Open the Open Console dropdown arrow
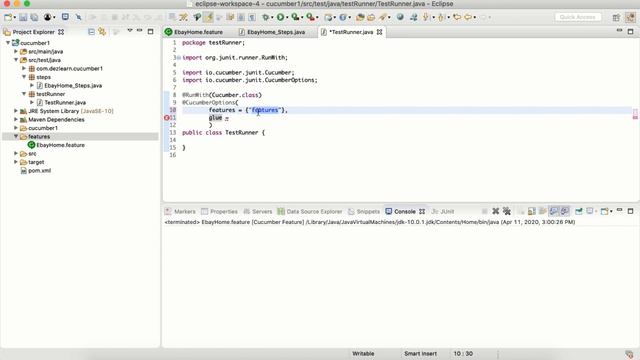This screenshot has width=640, height=360. [611, 211]
